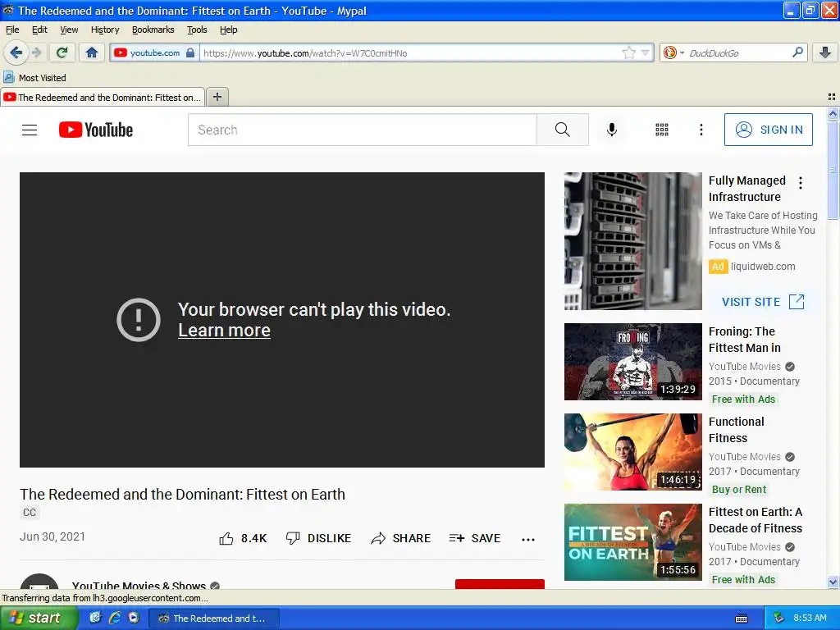Viewport: 840px width, 630px height.
Task: Open the File menu
Action: [x=12, y=30]
